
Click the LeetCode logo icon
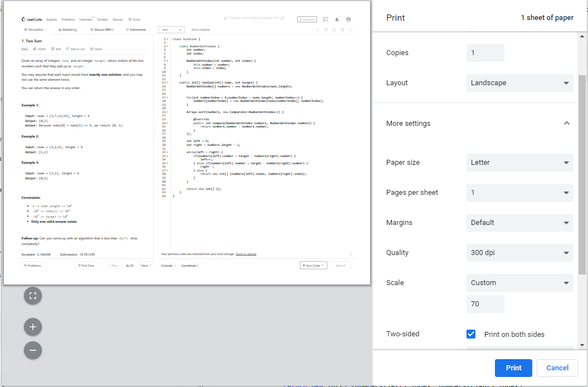(x=23, y=19)
